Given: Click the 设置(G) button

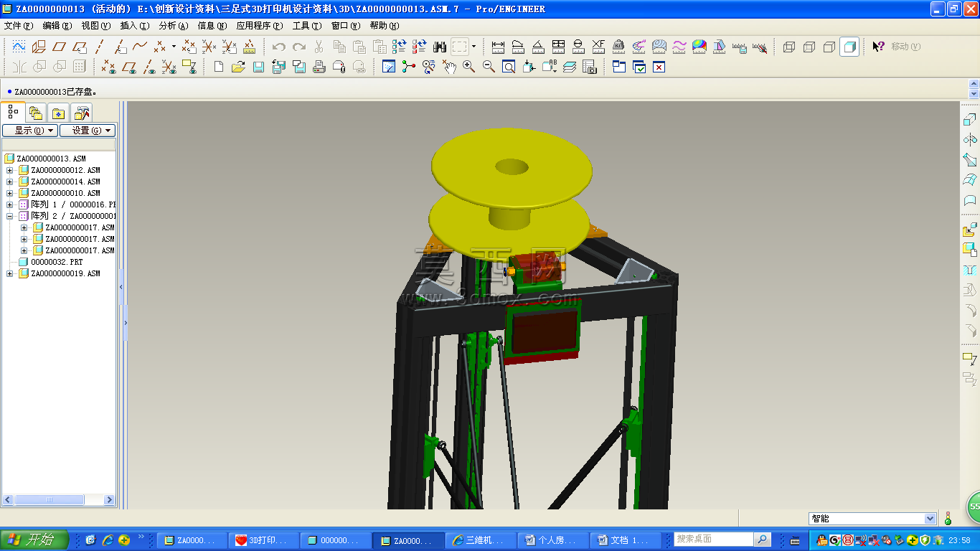Looking at the screenshot, I should (x=88, y=131).
